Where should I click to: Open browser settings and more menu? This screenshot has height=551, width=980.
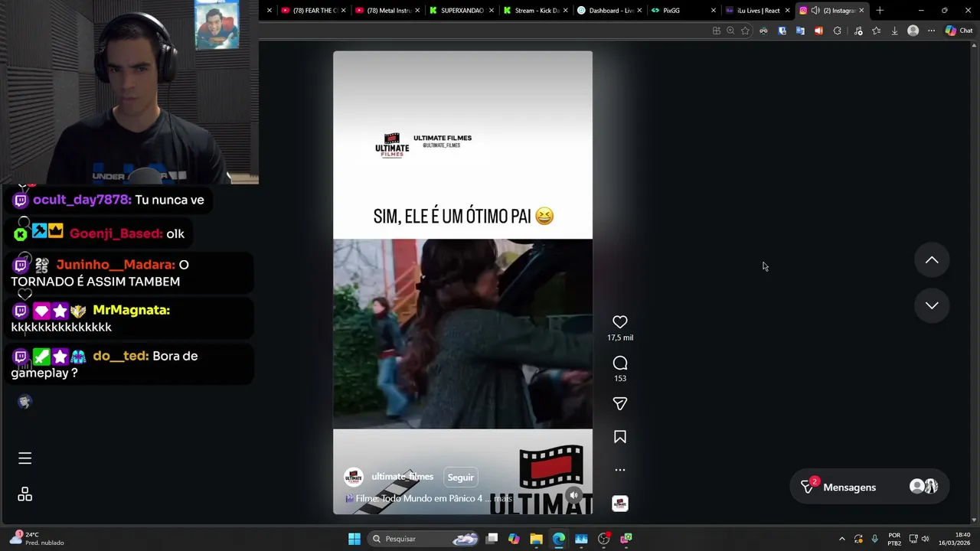click(931, 31)
